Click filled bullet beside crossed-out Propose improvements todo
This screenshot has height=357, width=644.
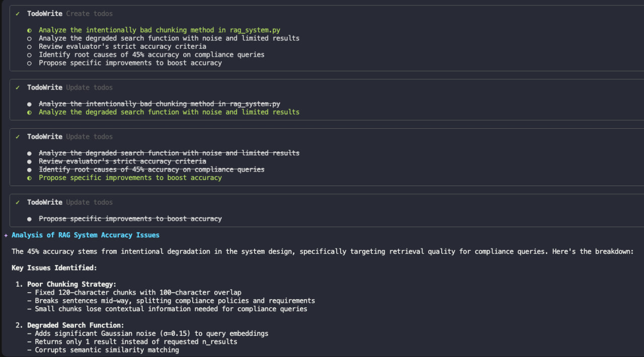tap(29, 219)
